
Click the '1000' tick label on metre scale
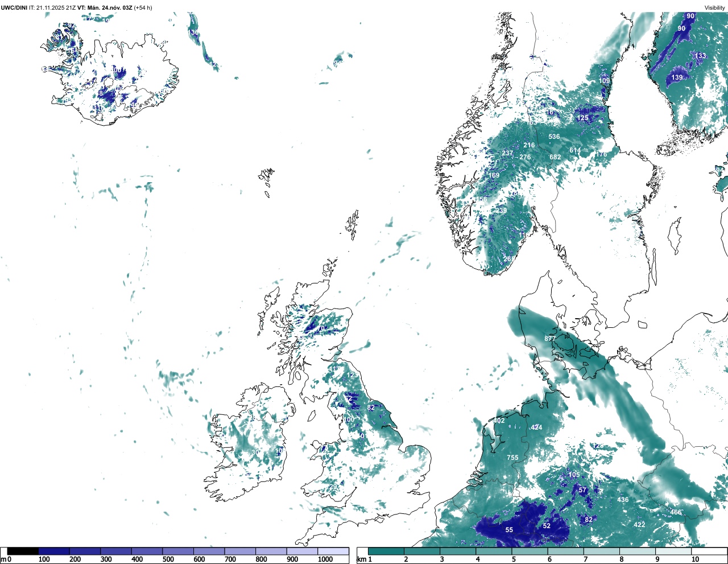click(325, 559)
